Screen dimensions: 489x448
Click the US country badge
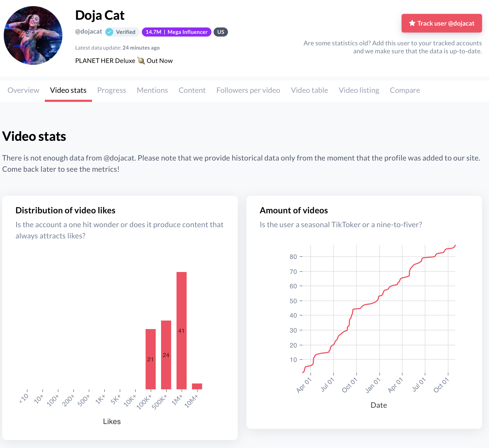pos(221,32)
